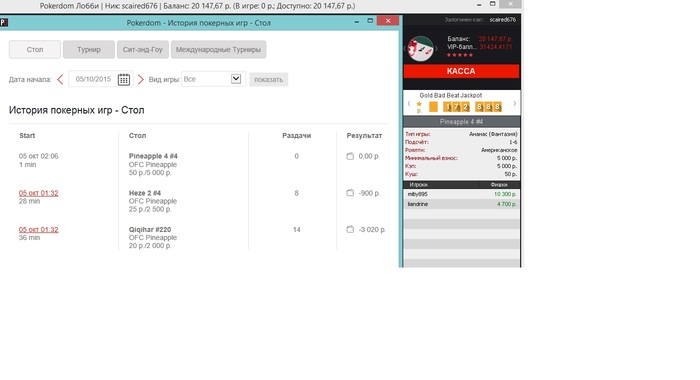This screenshot has width=700, height=380.
Task: Select player miby895 in the players list
Action: (462, 194)
